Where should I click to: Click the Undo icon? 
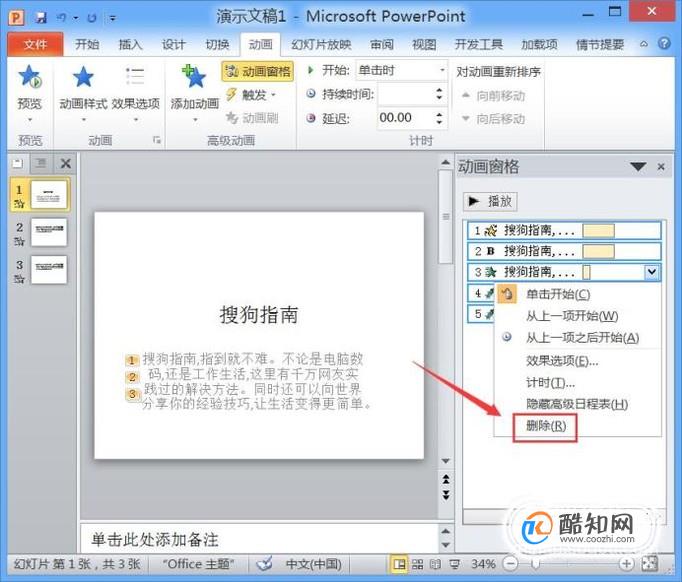click(61, 18)
